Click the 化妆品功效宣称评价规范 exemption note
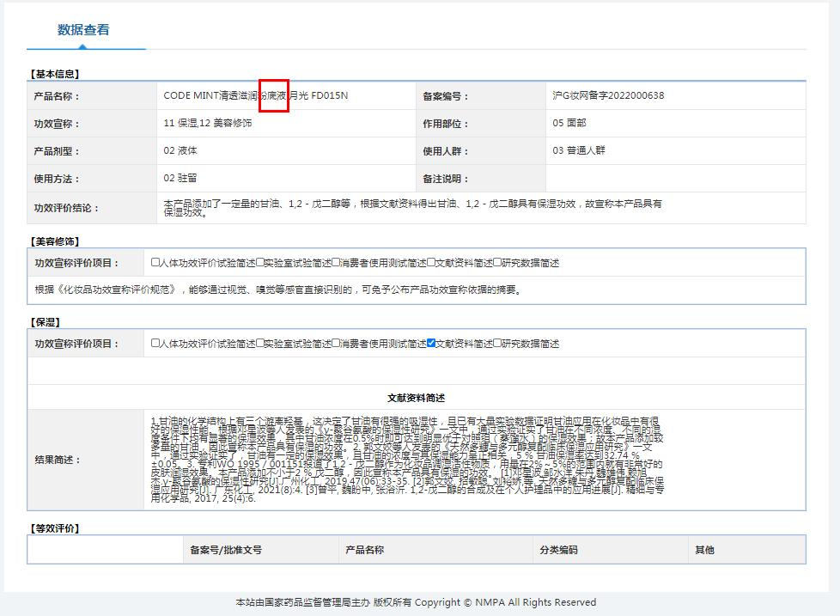This screenshot has width=840, height=616. pos(278,290)
